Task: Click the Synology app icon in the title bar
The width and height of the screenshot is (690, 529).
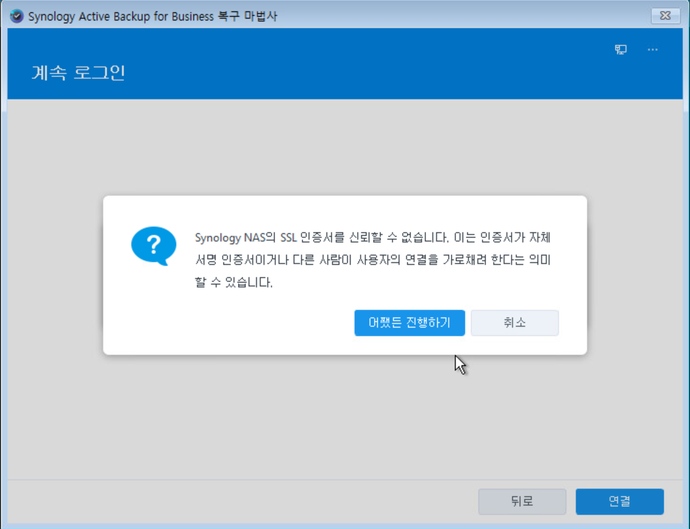Action: tap(17, 16)
